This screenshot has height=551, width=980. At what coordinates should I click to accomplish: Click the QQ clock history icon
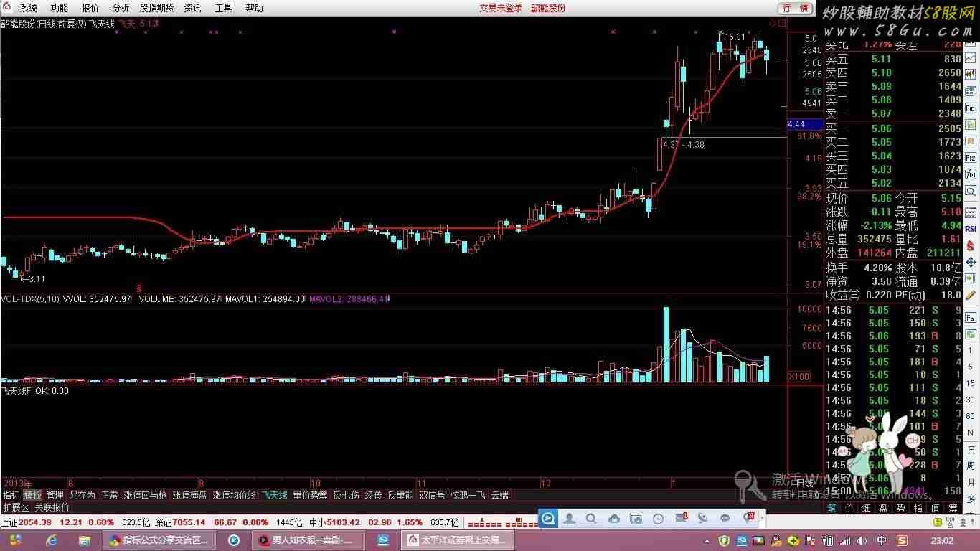click(658, 518)
